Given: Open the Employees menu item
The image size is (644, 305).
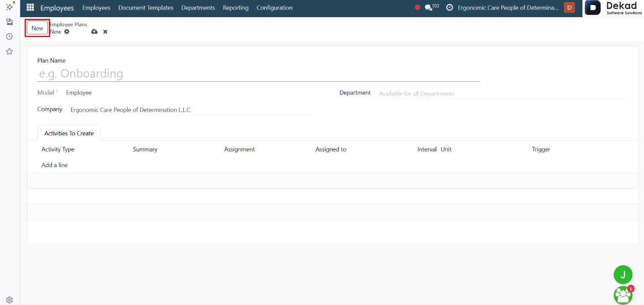Looking at the screenshot, I should pos(96,8).
